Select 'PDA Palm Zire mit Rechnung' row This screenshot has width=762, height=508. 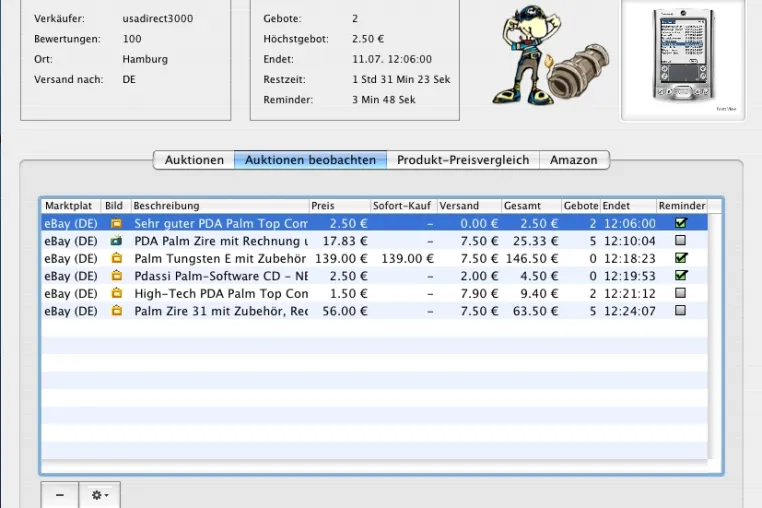click(x=374, y=241)
